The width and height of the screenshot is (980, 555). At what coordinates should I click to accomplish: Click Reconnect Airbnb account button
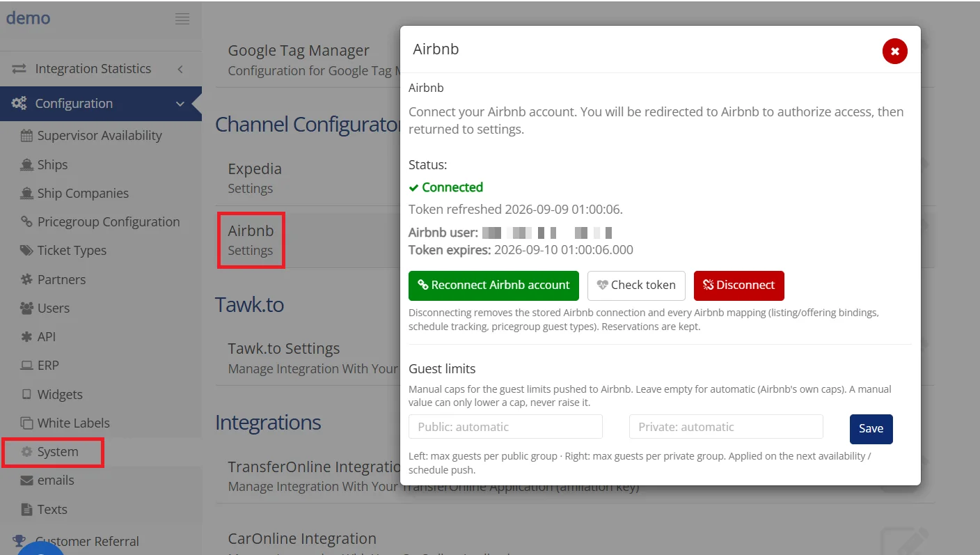pyautogui.click(x=493, y=286)
